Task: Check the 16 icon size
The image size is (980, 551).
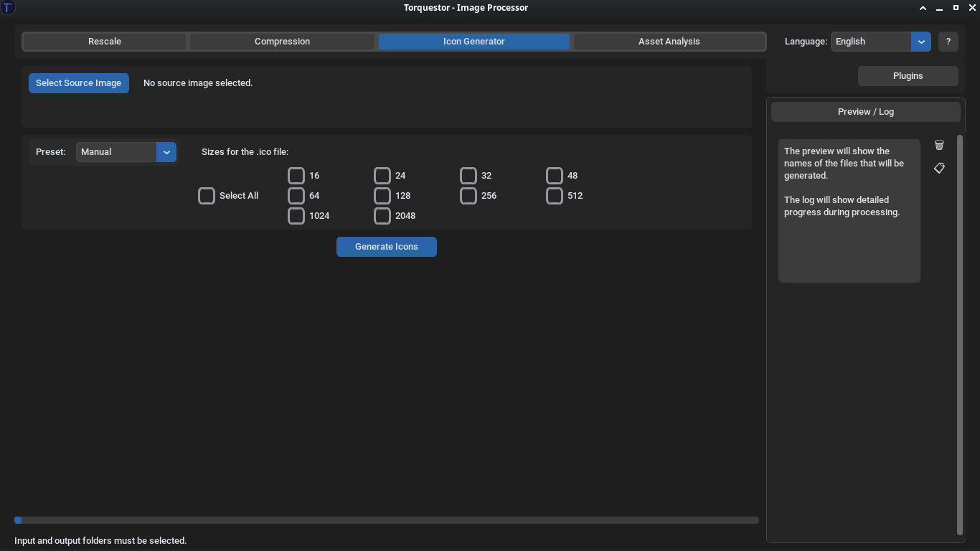Action: (296, 175)
